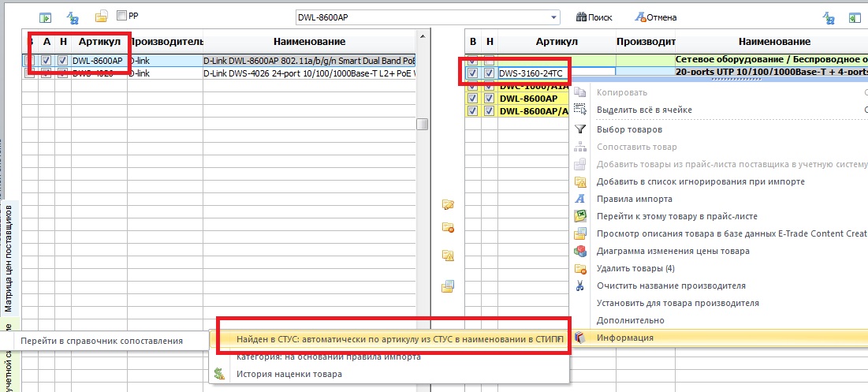This screenshot has height=392, width=868.
Task: Click the D-Link DWS-4026 24-port name cell
Action: pos(309,73)
